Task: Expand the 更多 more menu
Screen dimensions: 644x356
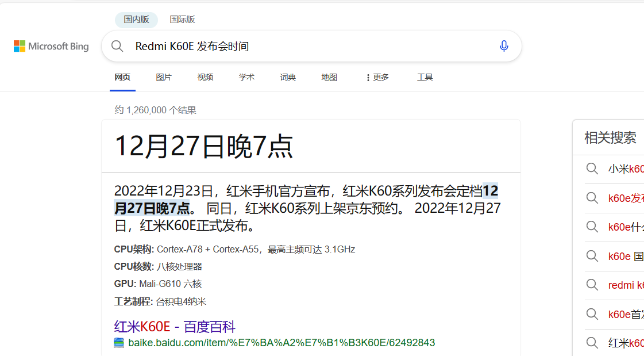Action: pos(377,77)
